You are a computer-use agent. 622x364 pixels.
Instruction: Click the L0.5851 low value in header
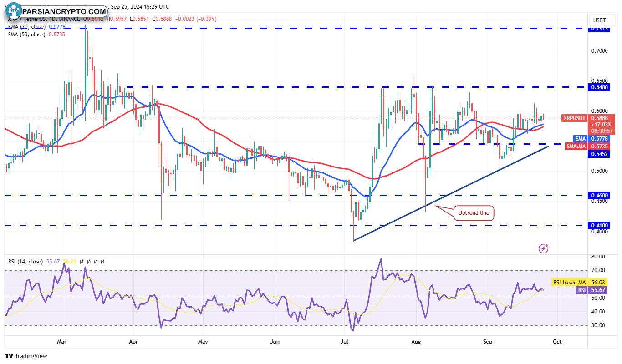(140, 19)
